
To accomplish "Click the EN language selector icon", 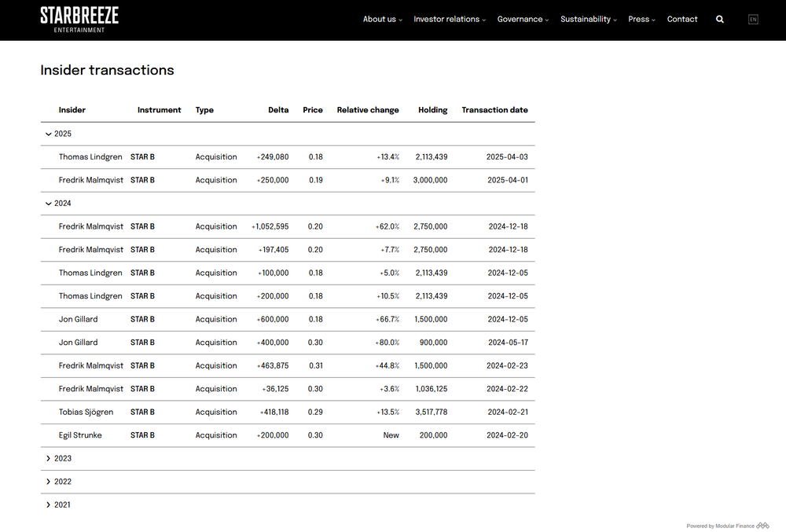I will (x=753, y=19).
